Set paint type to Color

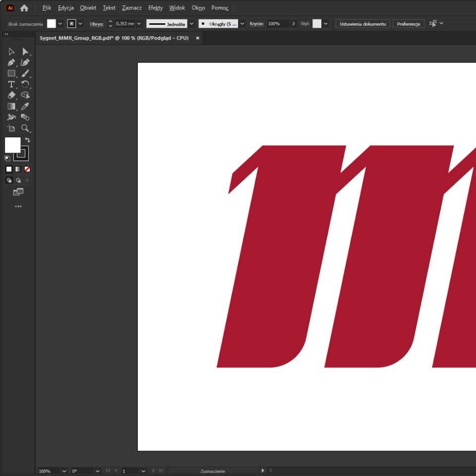tap(9, 170)
